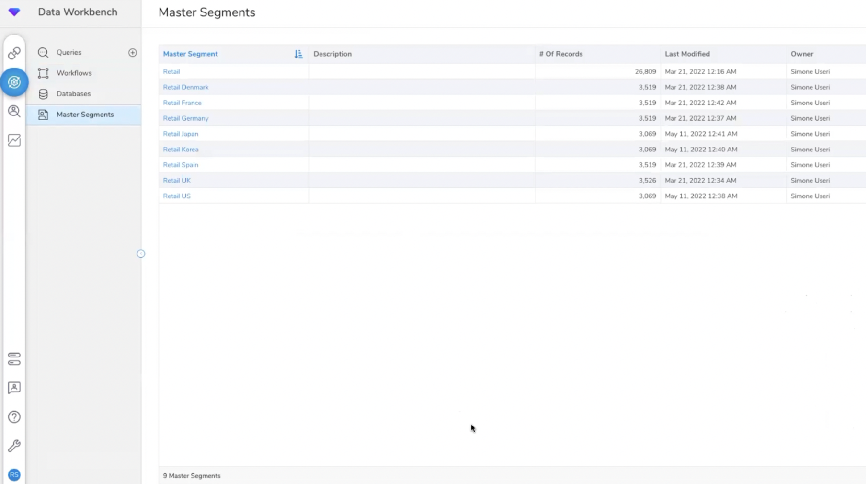Image resolution: width=868 pixels, height=484 pixels.
Task: Click the Help question mark icon
Action: [14, 417]
